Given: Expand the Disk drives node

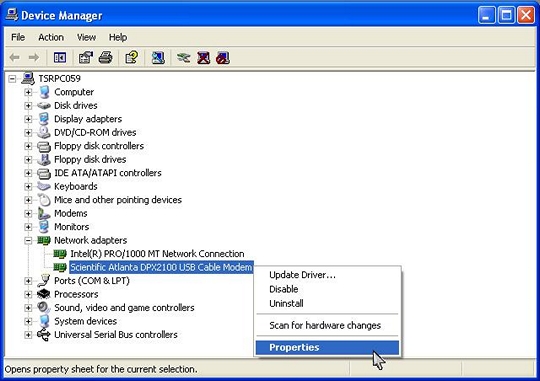Looking at the screenshot, I should (x=28, y=106).
